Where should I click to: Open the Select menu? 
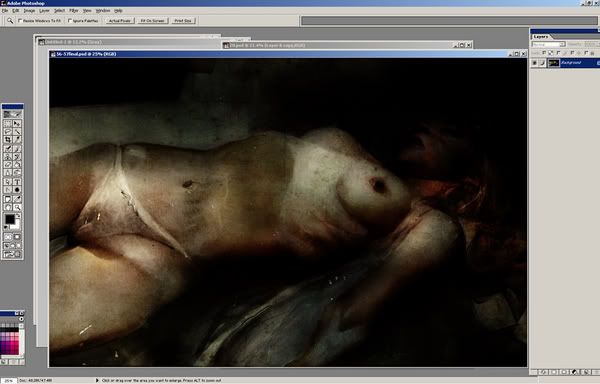[x=59, y=11]
